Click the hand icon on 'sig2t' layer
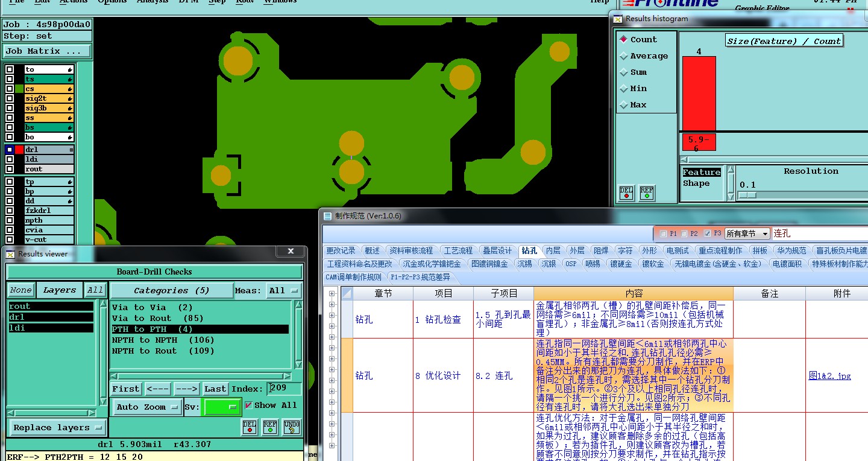Viewport: 868px width, 461px height. click(70, 99)
